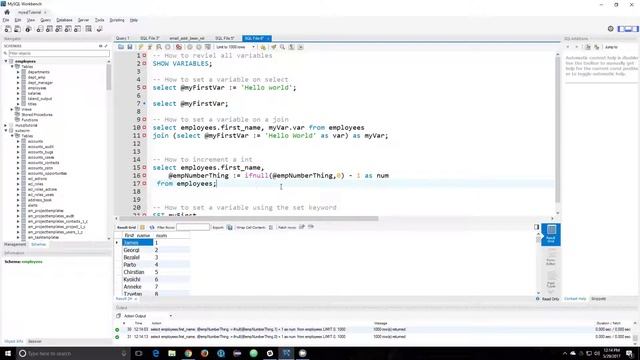
Task: Expand the Views node under employees
Action: point(12,109)
